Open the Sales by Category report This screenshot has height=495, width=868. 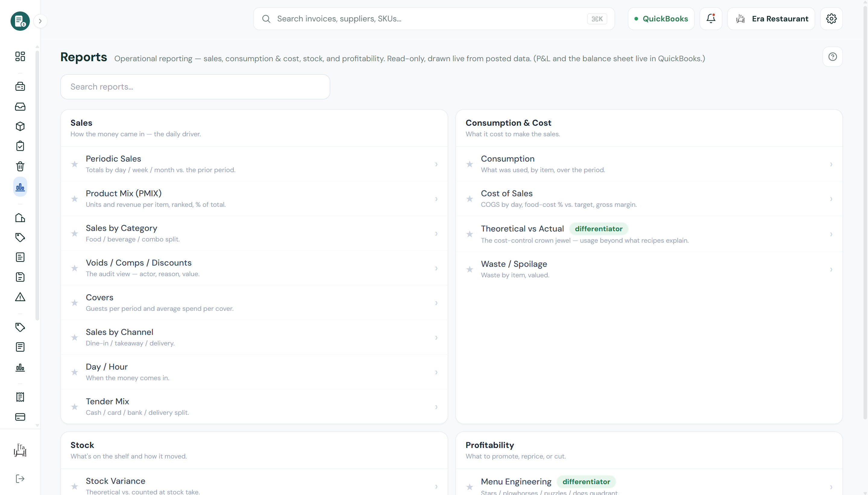click(254, 234)
